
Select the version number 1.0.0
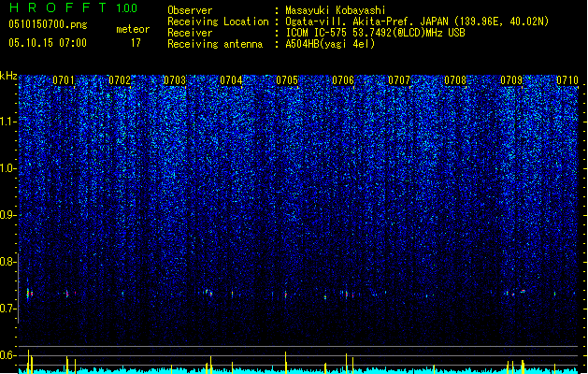tap(127, 8)
